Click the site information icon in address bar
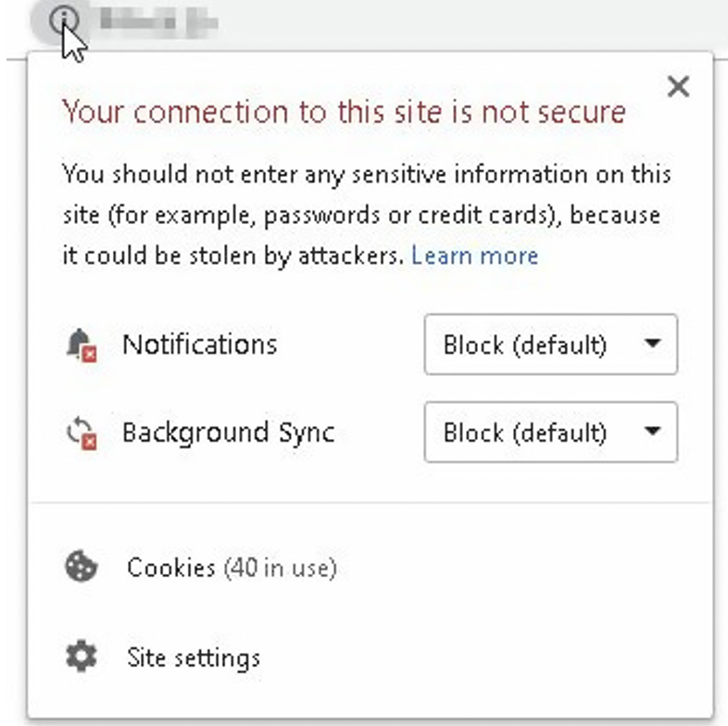 click(x=63, y=20)
